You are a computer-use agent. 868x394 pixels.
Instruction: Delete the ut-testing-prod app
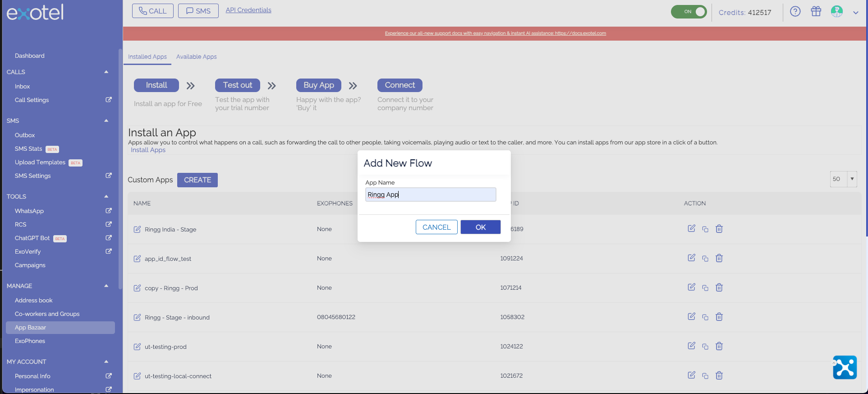(719, 346)
